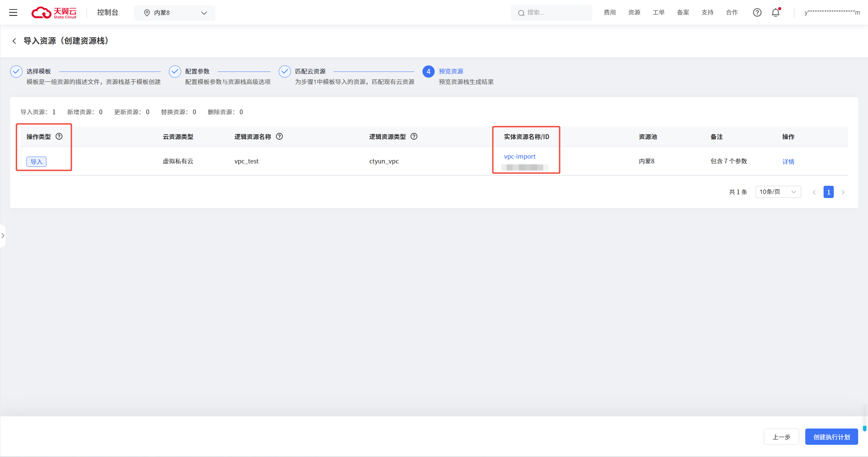Click help icon next to 逻辑资源名称
Image resolution: width=868 pixels, height=457 pixels.
tap(279, 136)
